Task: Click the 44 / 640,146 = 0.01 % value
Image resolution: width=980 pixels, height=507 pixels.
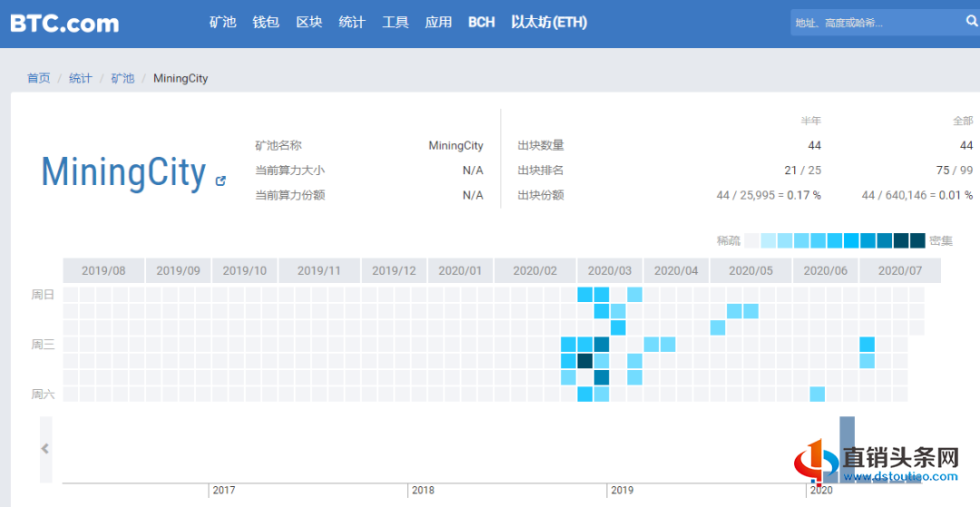Action: pos(917,195)
